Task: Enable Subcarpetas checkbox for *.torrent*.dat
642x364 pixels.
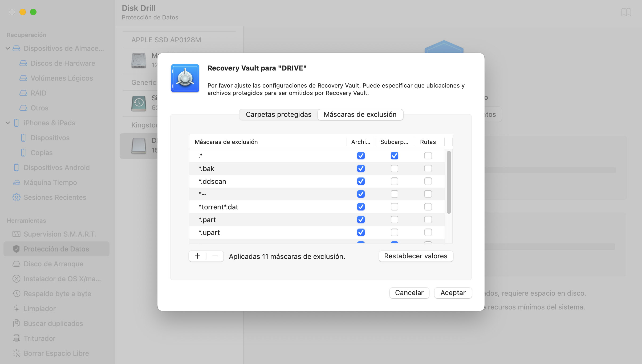Action: pos(394,206)
